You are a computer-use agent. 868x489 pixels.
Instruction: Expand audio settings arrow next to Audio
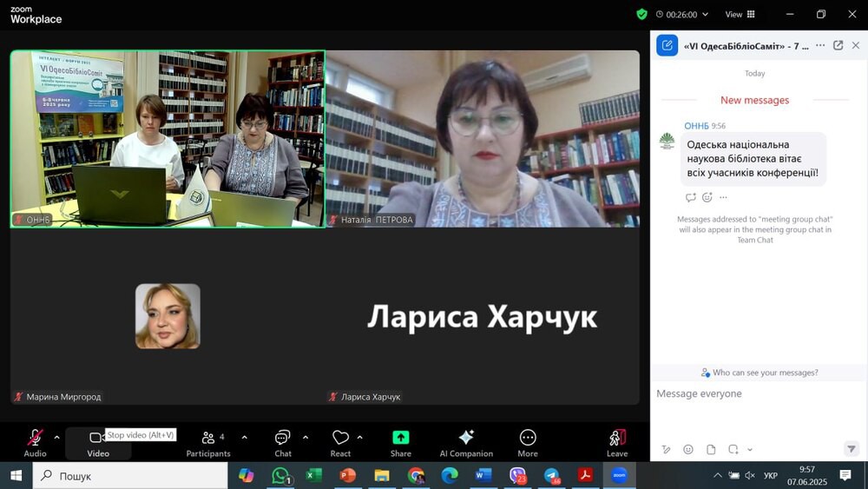(57, 437)
